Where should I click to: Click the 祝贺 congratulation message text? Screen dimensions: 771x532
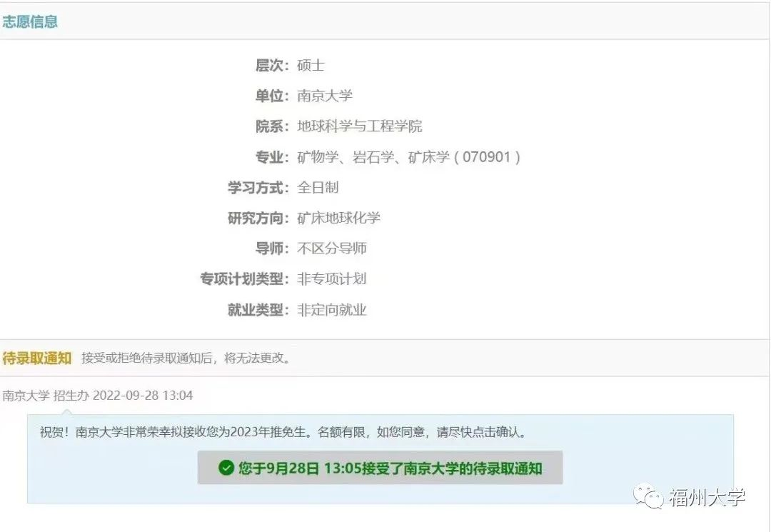pos(283,432)
